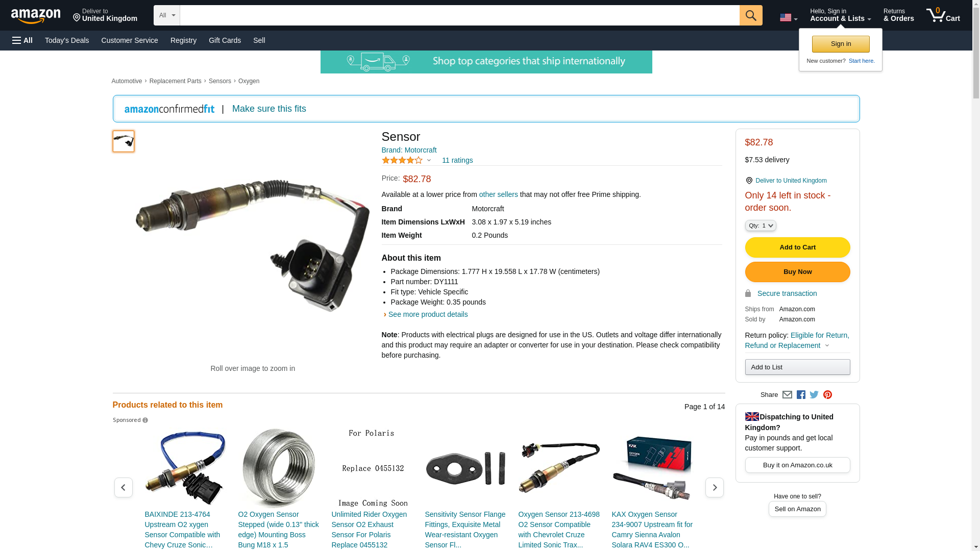Click the Amazon logo home icon
Screen dimensions: 980x551
(36, 16)
